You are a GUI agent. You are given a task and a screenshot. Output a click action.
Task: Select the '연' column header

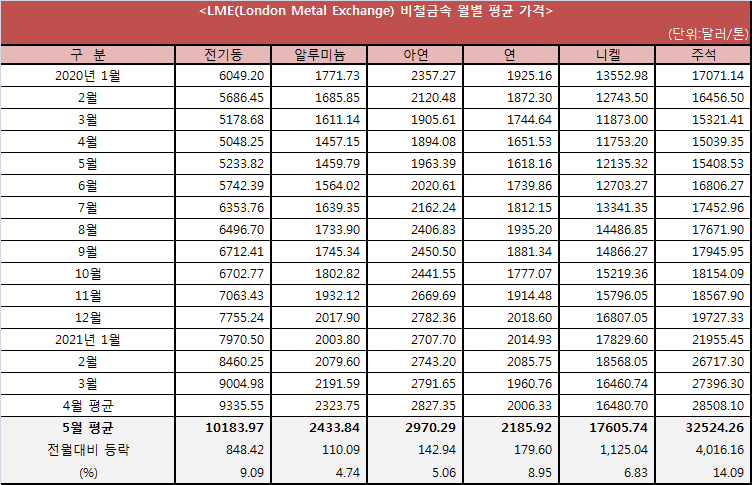[511, 55]
